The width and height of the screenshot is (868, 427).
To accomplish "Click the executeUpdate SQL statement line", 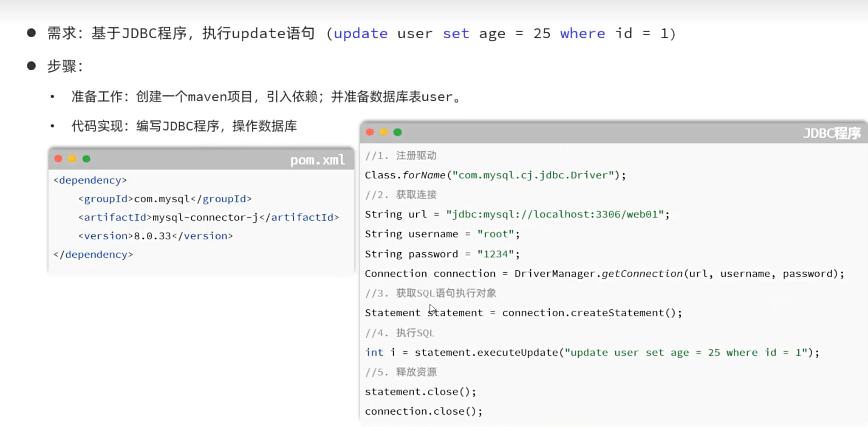I will tap(592, 353).
